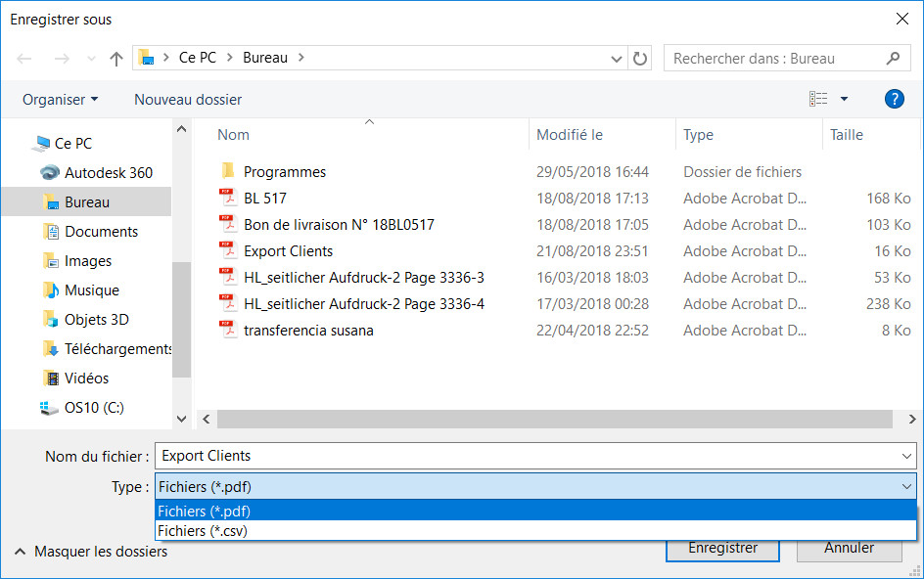Screen dimensions: 924x579
Task: Click the blue help question mark icon
Action: (893, 99)
